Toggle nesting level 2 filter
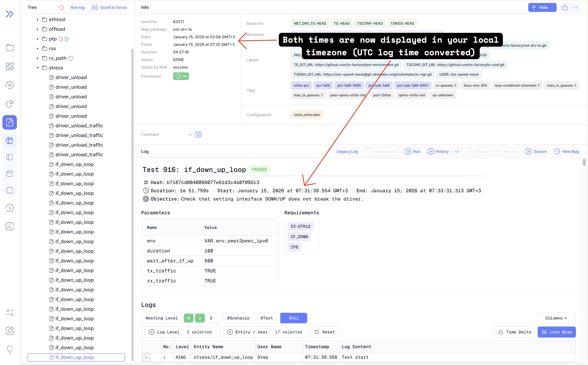The height and width of the screenshot is (365, 588). [211, 318]
